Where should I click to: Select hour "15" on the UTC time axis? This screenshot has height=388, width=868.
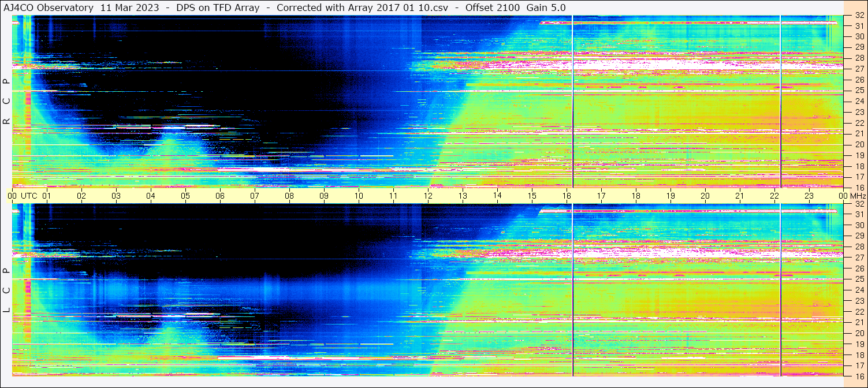pos(532,196)
